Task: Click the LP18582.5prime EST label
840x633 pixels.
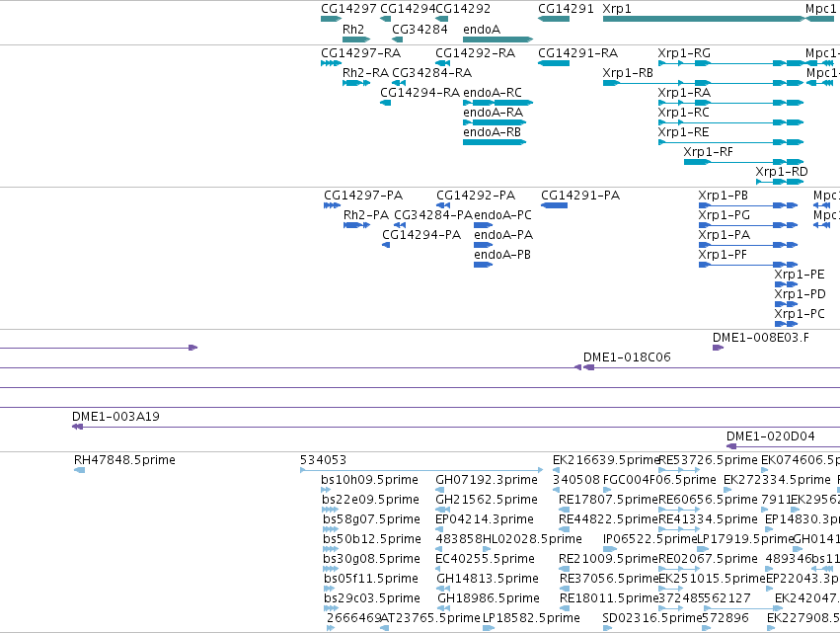Action: pos(531,619)
